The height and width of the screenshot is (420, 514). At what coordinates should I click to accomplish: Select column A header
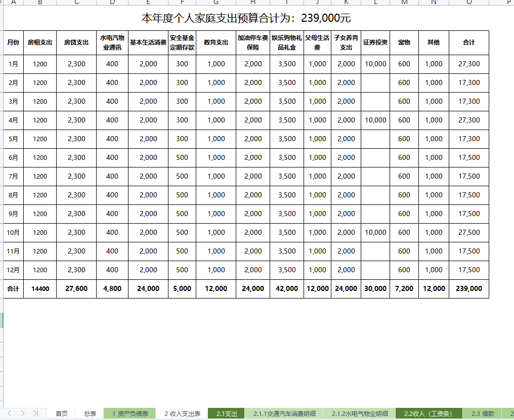[13, 2]
